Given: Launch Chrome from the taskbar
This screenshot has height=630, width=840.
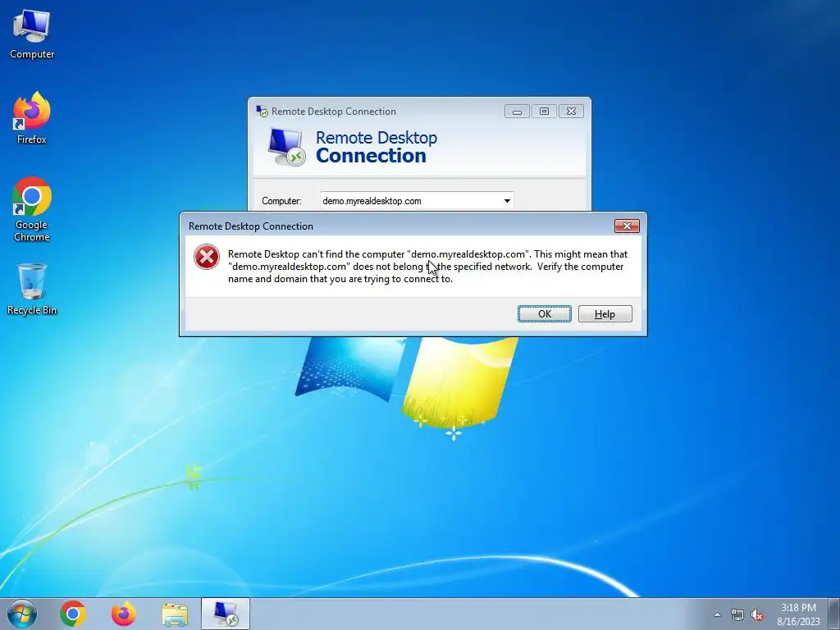Looking at the screenshot, I should (x=73, y=614).
